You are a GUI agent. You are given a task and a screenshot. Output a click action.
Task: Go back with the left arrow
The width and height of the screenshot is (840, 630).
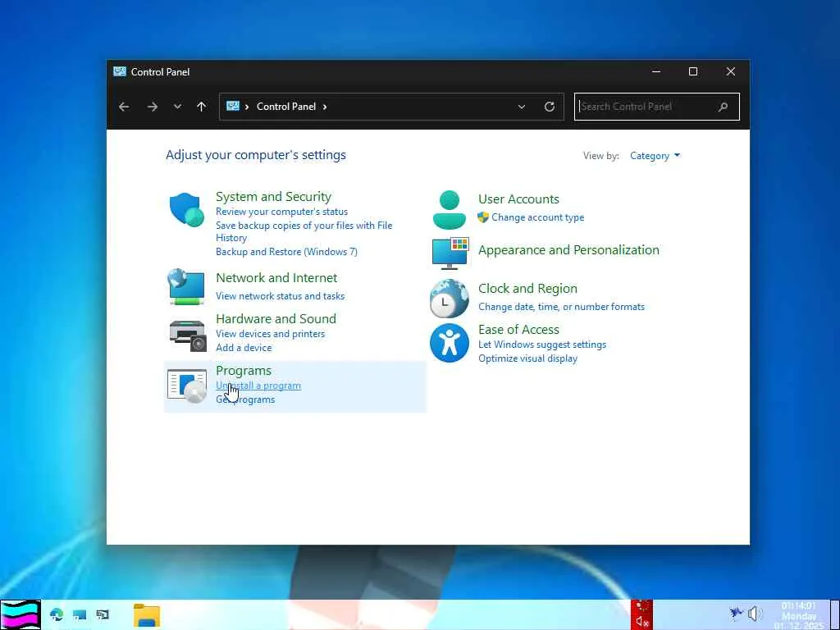pyautogui.click(x=124, y=107)
